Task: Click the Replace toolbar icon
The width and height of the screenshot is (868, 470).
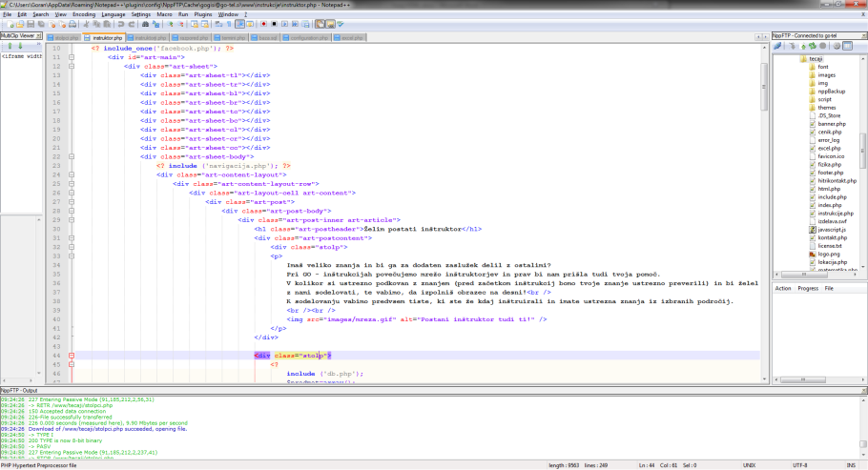Action: click(x=155, y=25)
